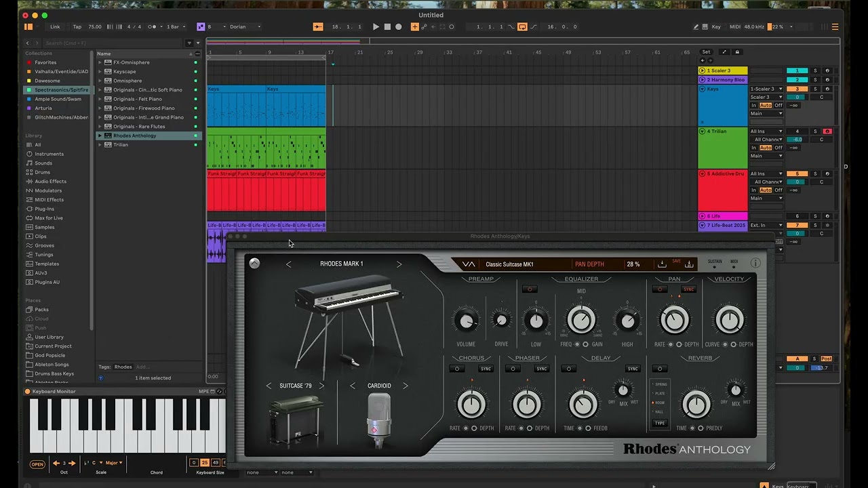Viewport: 868px width, 488px height.
Task: Select next Rhodes model after Mark 1
Action: click(399, 264)
